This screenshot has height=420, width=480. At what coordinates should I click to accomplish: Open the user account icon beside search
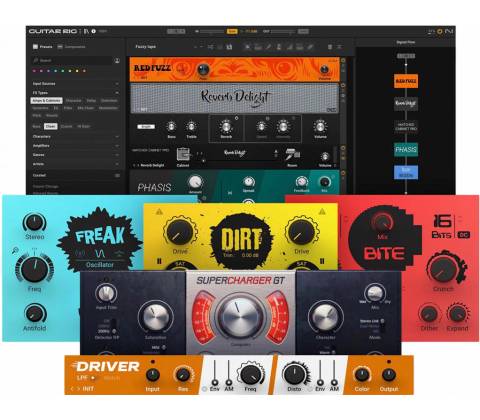point(117,61)
